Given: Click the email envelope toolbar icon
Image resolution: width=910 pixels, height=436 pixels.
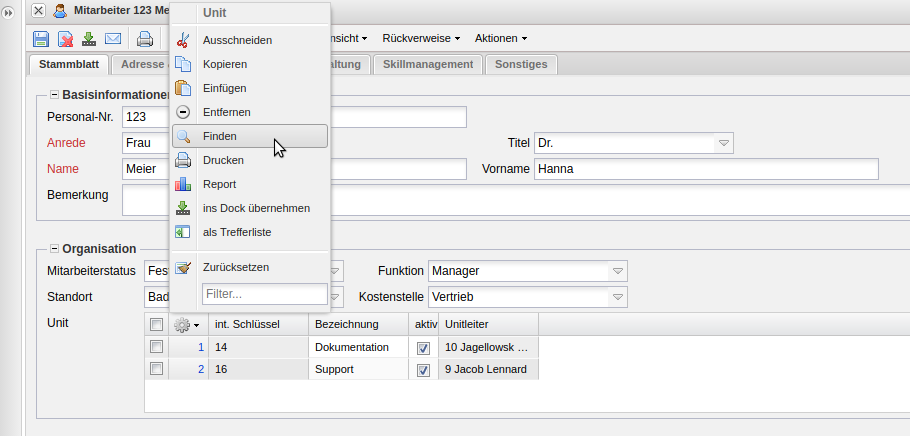Looking at the screenshot, I should 113,39.
